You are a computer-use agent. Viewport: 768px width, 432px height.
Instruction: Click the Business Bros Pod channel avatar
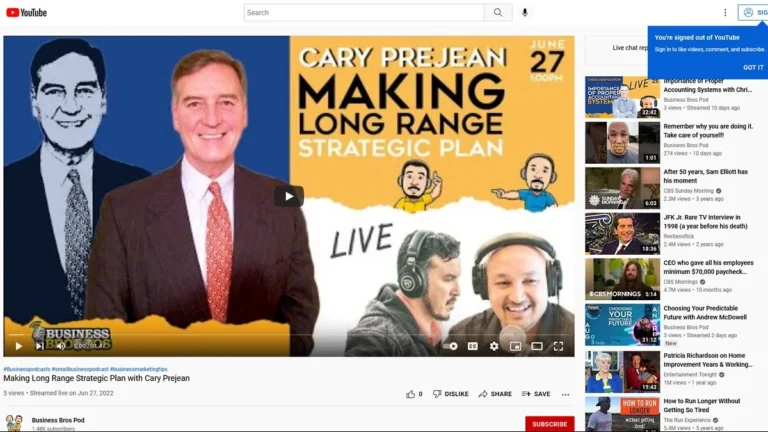[x=14, y=423]
